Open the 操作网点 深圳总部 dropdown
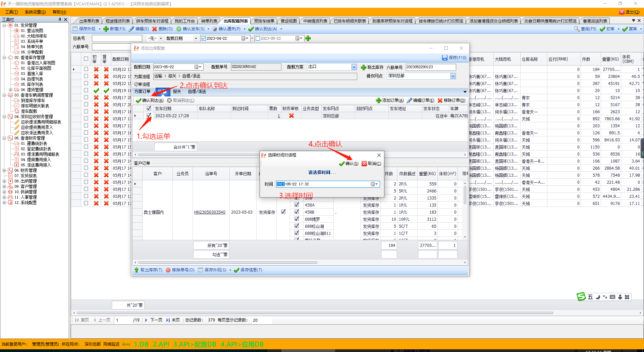This screenshot has height=352, width=644. [453, 76]
